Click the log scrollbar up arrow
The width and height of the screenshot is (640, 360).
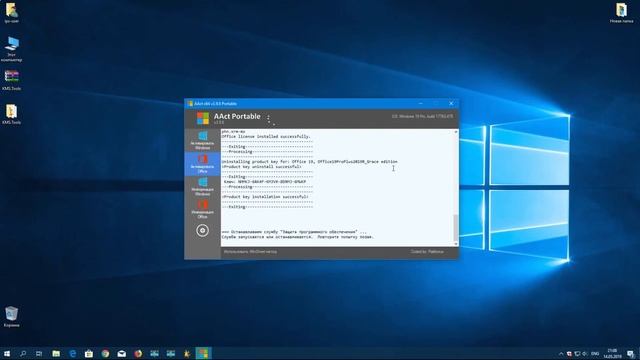click(456, 132)
